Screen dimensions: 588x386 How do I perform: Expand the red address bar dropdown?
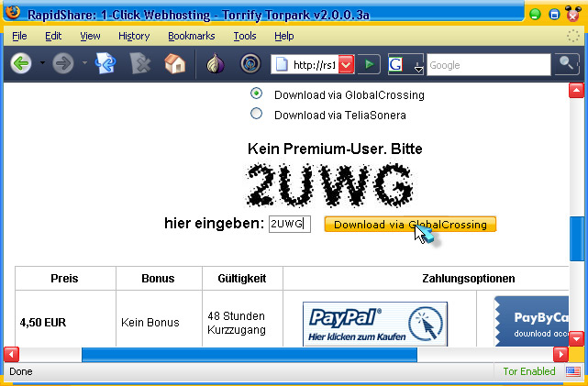(x=346, y=64)
